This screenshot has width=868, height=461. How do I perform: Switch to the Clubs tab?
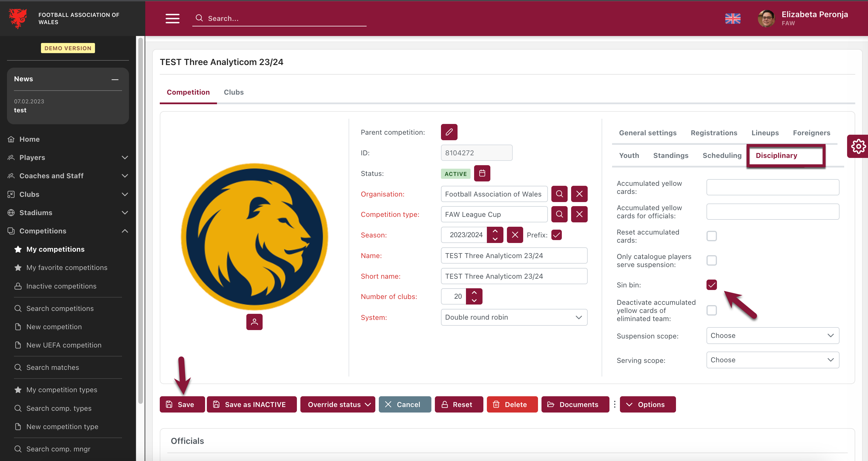pos(234,92)
